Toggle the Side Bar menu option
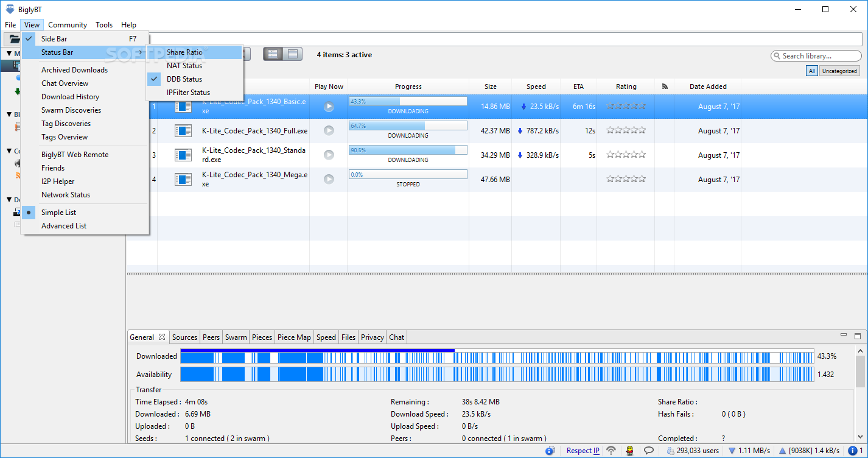The height and width of the screenshot is (458, 868). 85,39
